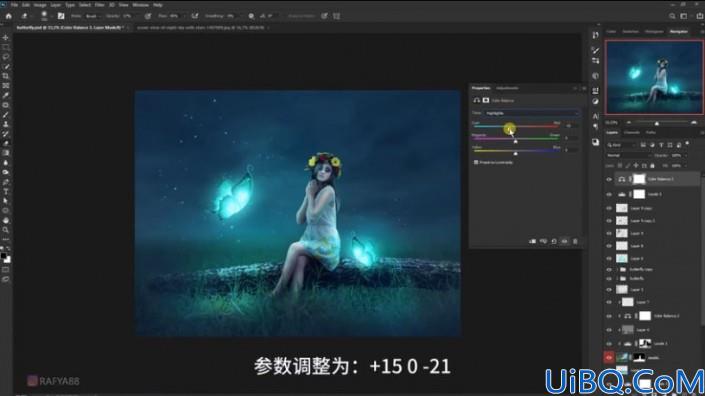Select the Eyedropper tool

[x=5, y=95]
